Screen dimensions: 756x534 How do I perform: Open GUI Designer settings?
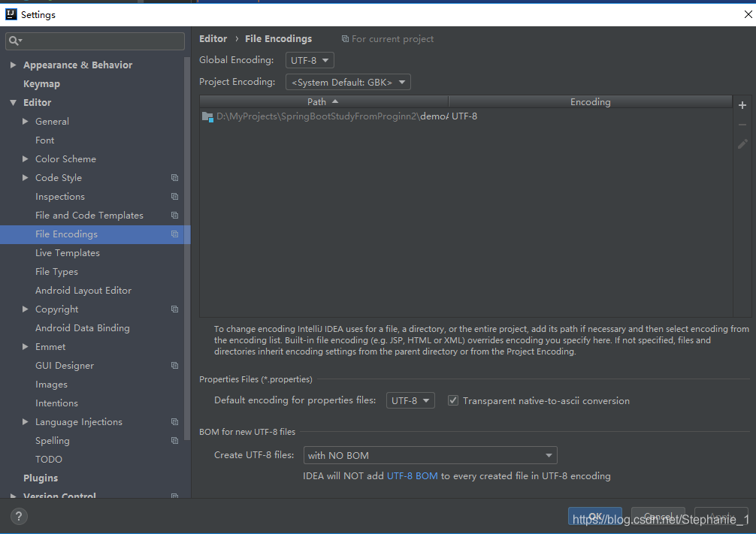pos(65,365)
